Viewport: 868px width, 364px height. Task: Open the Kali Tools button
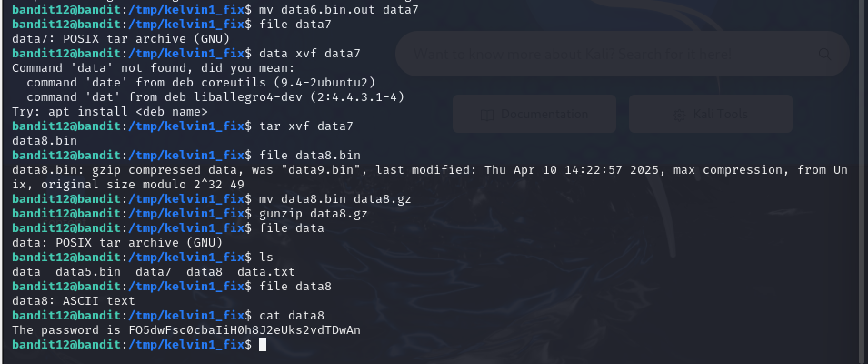click(710, 114)
